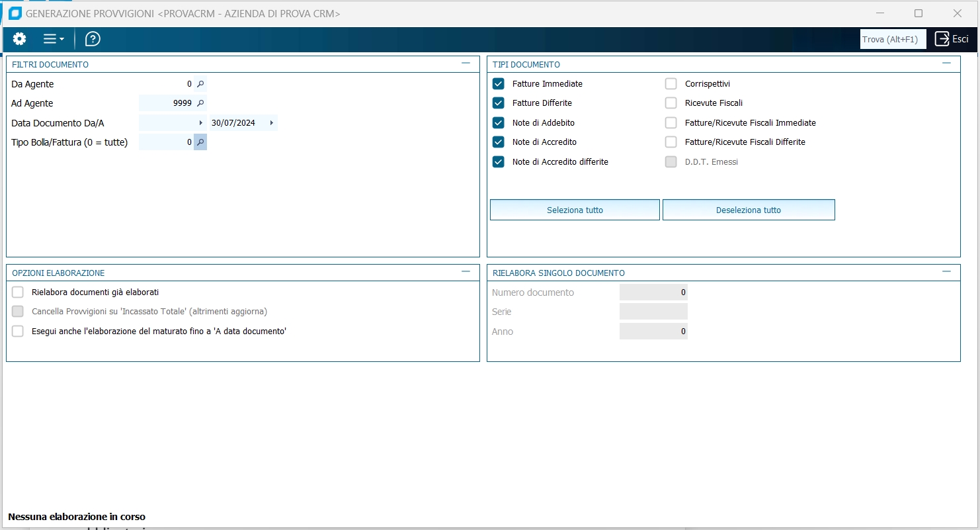Minimize the Opzioni Elaborazione panel
This screenshot has height=530, width=980.
(x=466, y=272)
